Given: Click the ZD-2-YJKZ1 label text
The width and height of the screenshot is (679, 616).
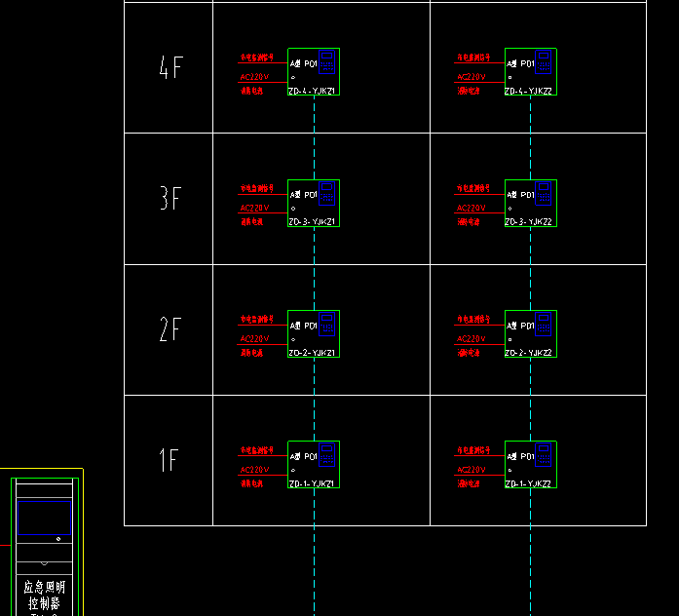Looking at the screenshot, I should pos(312,353).
